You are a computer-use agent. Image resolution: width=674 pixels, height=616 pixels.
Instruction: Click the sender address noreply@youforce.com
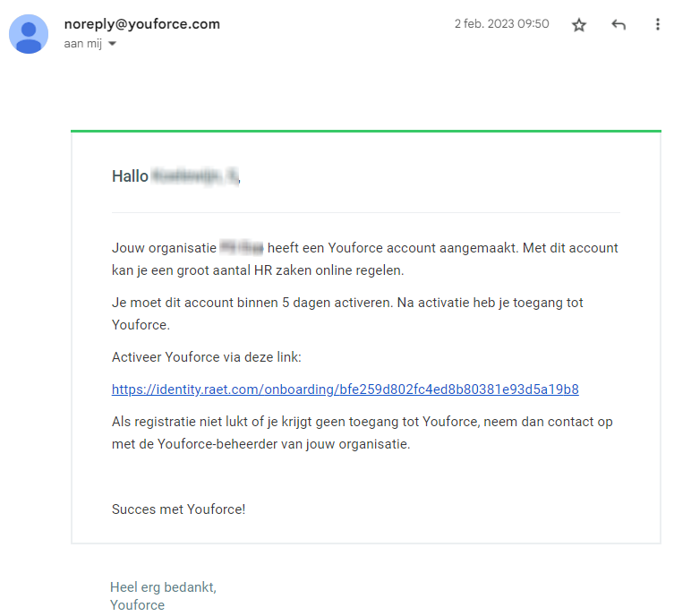tap(141, 24)
